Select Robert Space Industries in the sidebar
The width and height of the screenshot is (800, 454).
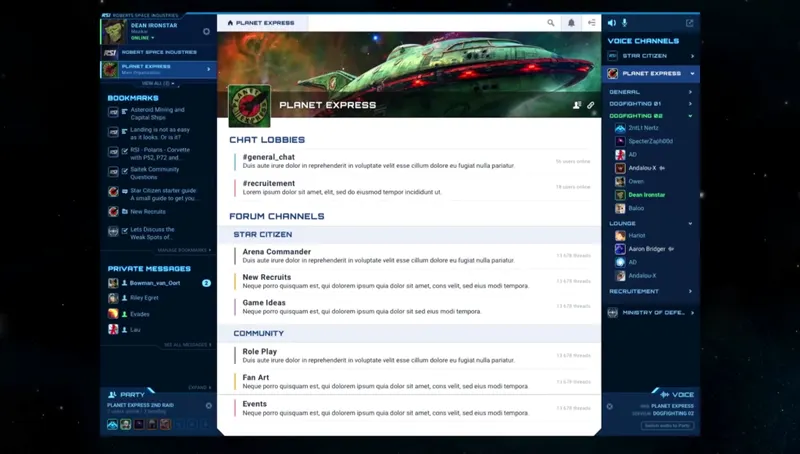click(158, 52)
